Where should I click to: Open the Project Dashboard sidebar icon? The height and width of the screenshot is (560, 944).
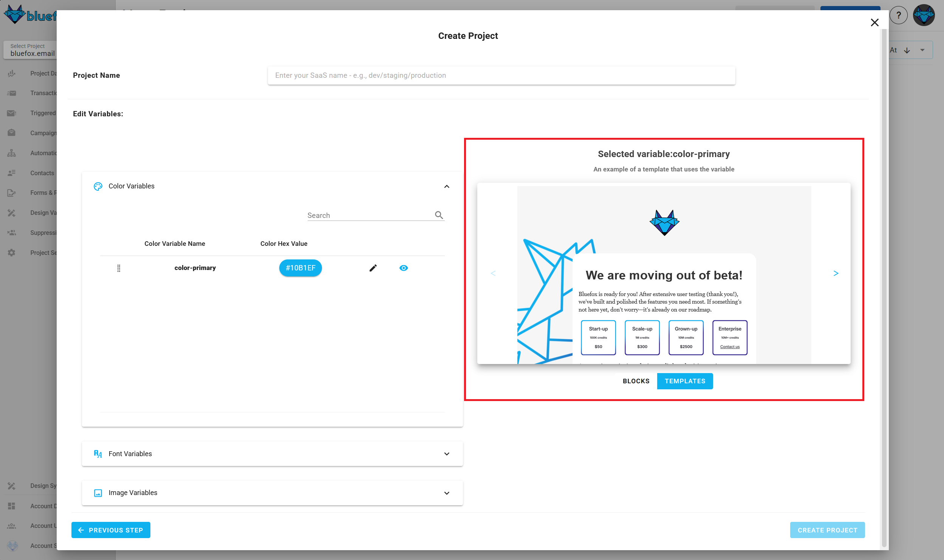point(12,73)
